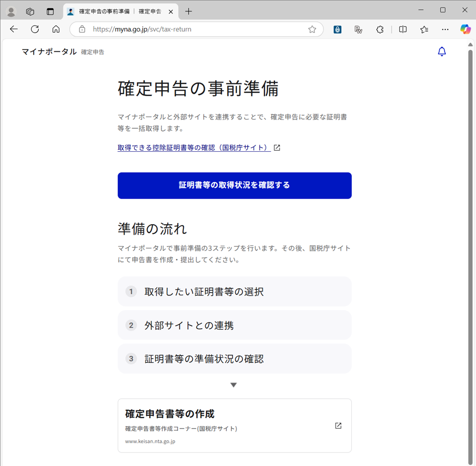The image size is (476, 466).
Task: Open the Copilot icon in toolbar
Action: point(465,29)
